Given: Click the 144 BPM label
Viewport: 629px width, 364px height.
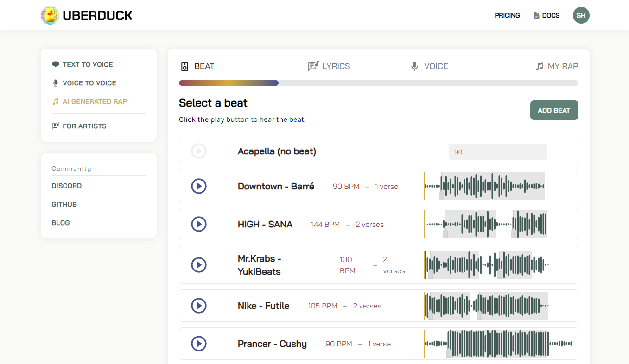Looking at the screenshot, I should [325, 224].
